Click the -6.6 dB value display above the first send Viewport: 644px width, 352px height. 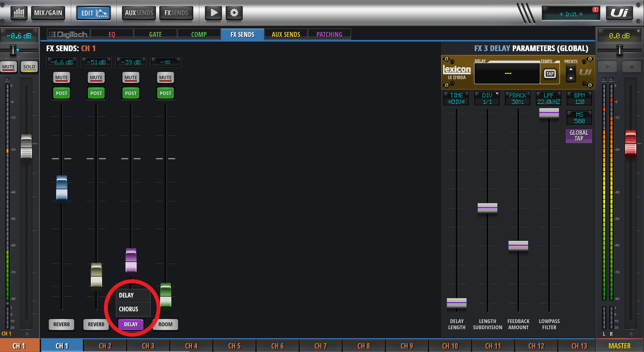tap(61, 62)
